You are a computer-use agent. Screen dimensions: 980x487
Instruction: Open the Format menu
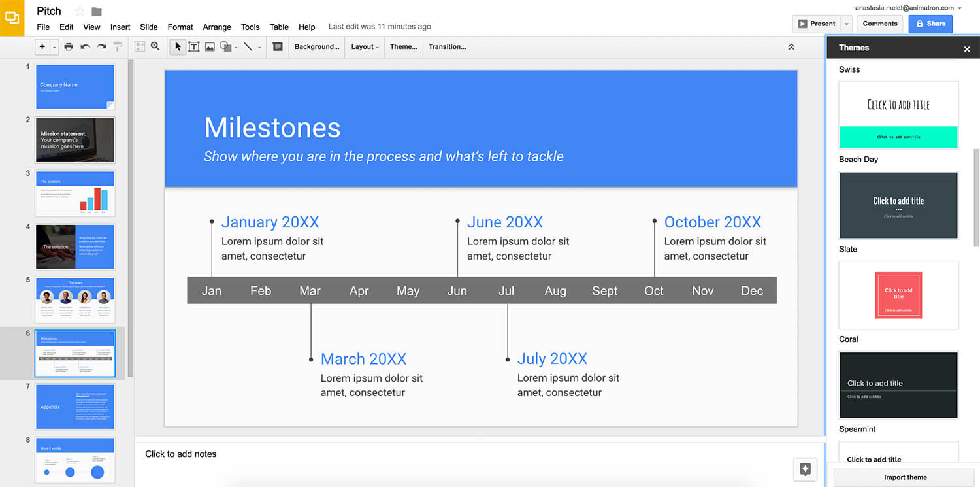point(180,27)
